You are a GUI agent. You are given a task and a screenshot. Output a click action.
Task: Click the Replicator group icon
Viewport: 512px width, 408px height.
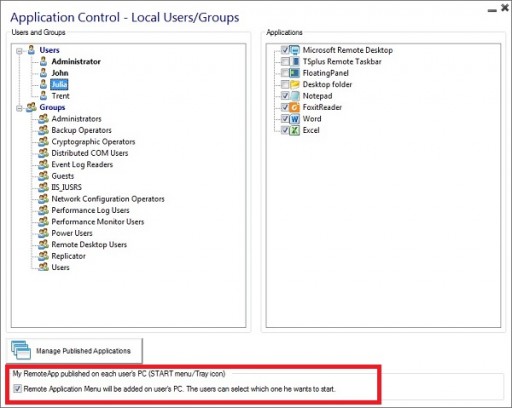tap(43, 256)
